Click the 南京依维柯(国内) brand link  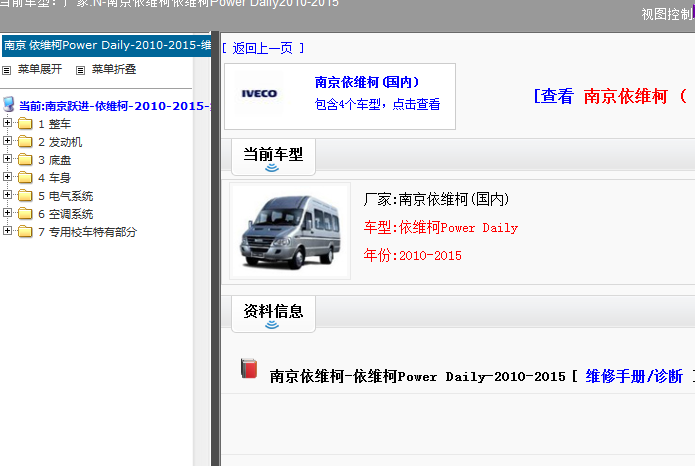pos(367,82)
